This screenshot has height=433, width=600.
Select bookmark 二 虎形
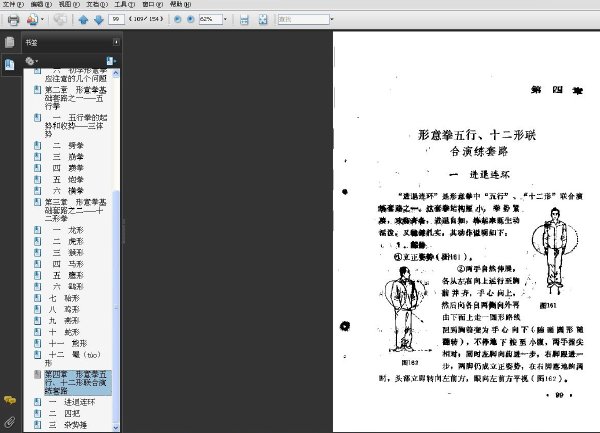point(68,241)
